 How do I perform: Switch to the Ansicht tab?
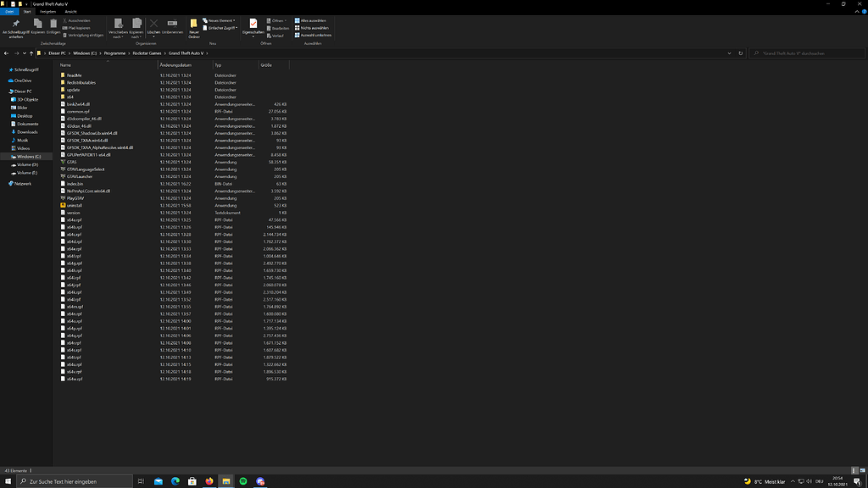pos(71,12)
